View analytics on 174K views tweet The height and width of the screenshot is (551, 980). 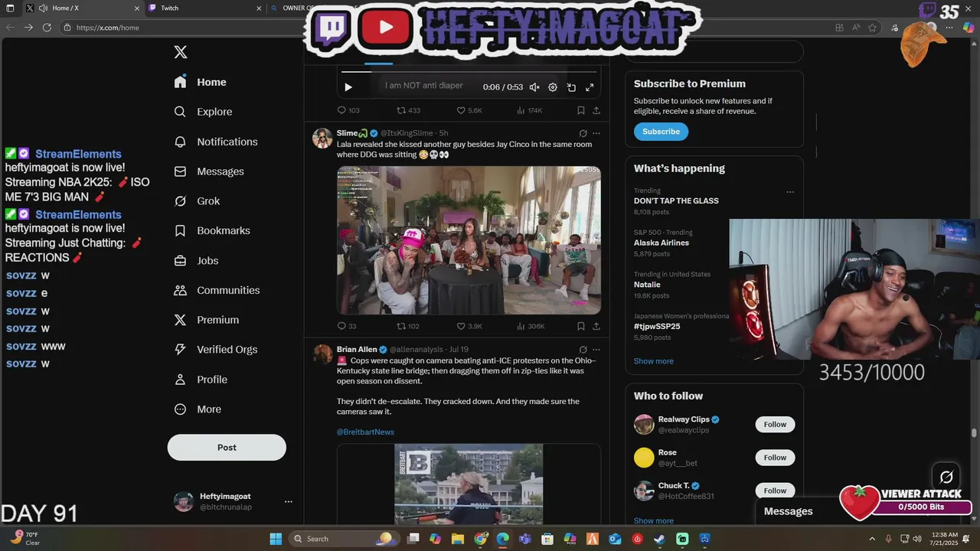tap(530, 110)
